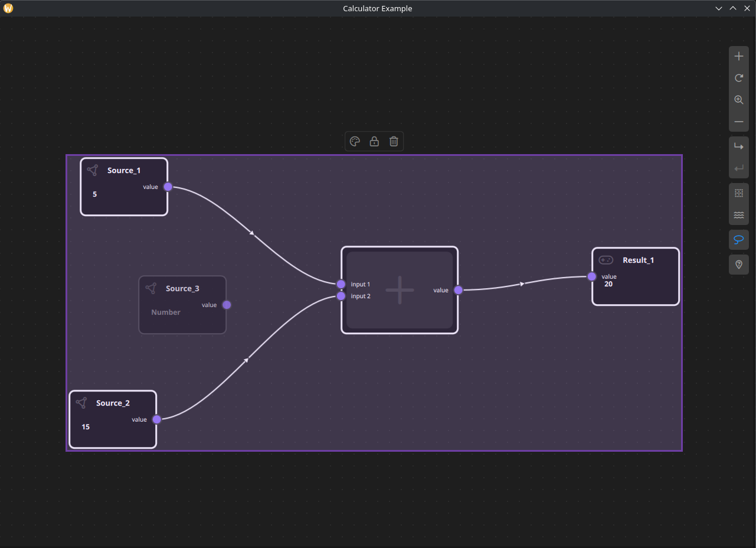Zoom in using the magnifier icon
The width and height of the screenshot is (756, 548).
[x=738, y=100]
